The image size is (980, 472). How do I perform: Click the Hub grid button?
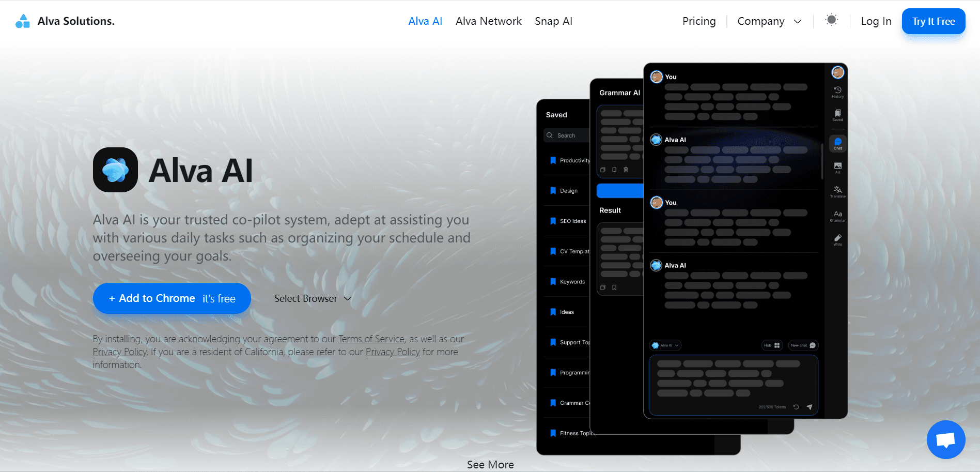tap(772, 345)
